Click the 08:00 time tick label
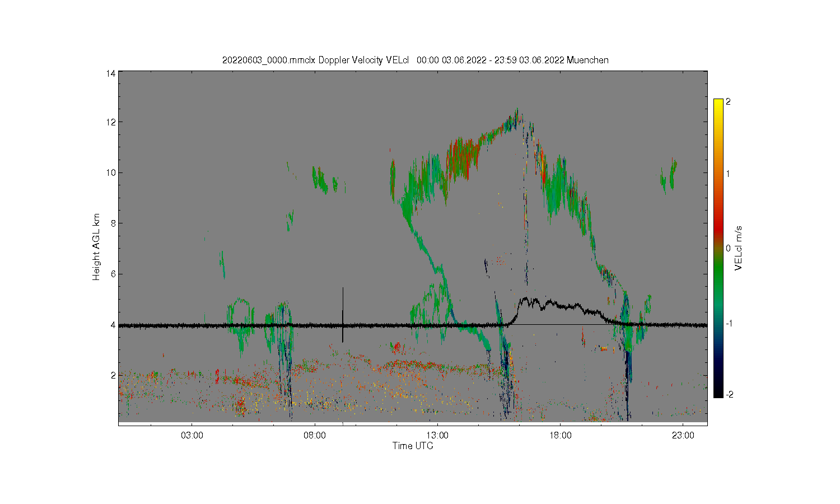840x504 pixels. click(315, 435)
